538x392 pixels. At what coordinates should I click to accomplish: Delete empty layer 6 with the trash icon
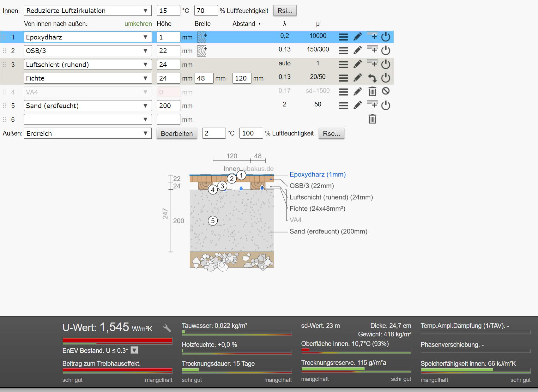click(372, 119)
